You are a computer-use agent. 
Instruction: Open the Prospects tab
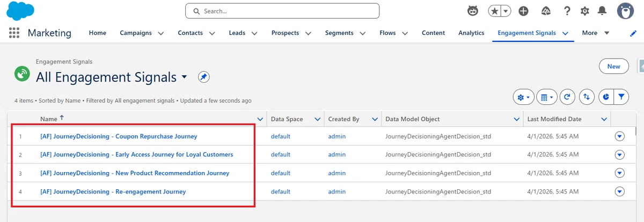[x=285, y=33]
